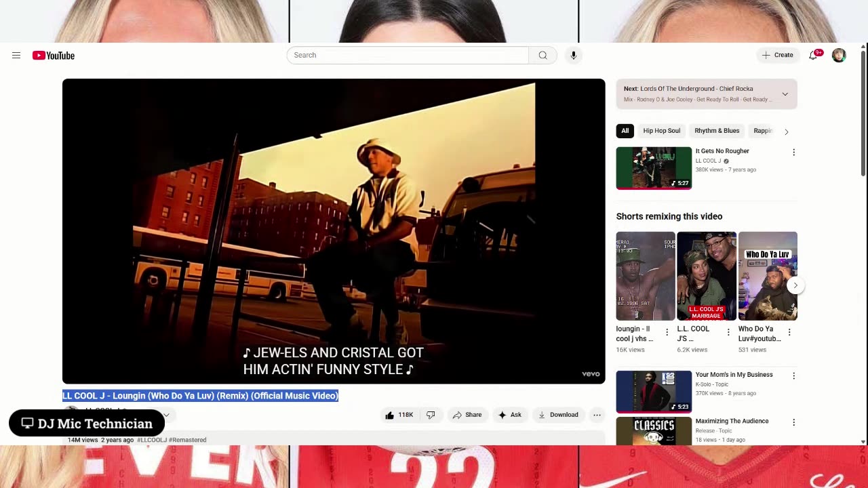
Task: Click the Shorts remixing this video heading
Action: pos(669,216)
